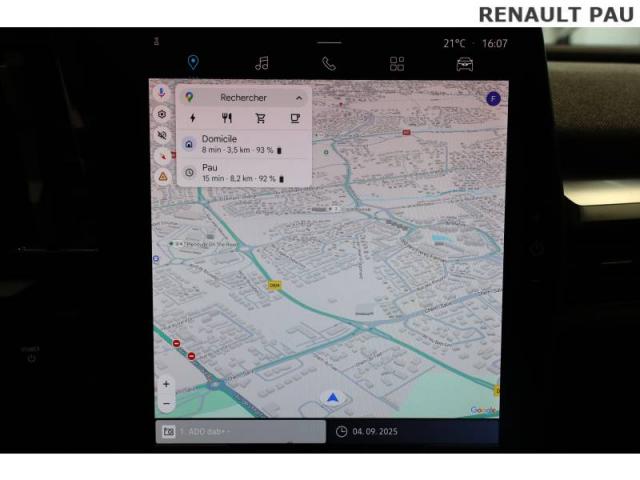Image resolution: width=640 pixels, height=480 pixels.
Task: Tap the D834 road marker
Action: (x=275, y=285)
